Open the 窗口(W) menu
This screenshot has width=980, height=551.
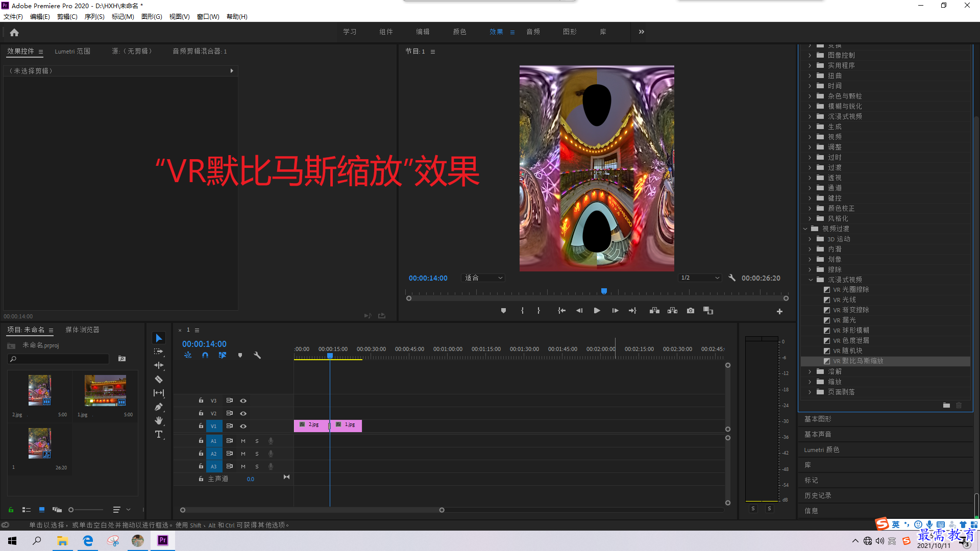click(x=208, y=17)
